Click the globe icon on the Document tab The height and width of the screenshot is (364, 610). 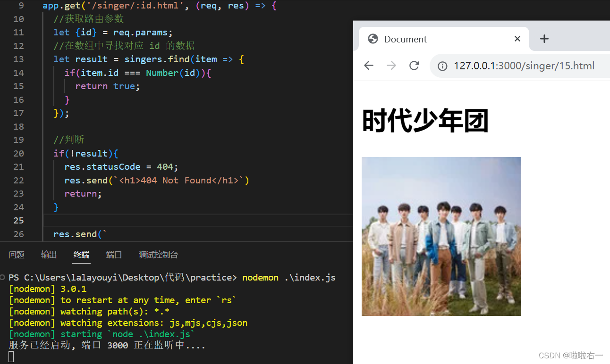[373, 39]
